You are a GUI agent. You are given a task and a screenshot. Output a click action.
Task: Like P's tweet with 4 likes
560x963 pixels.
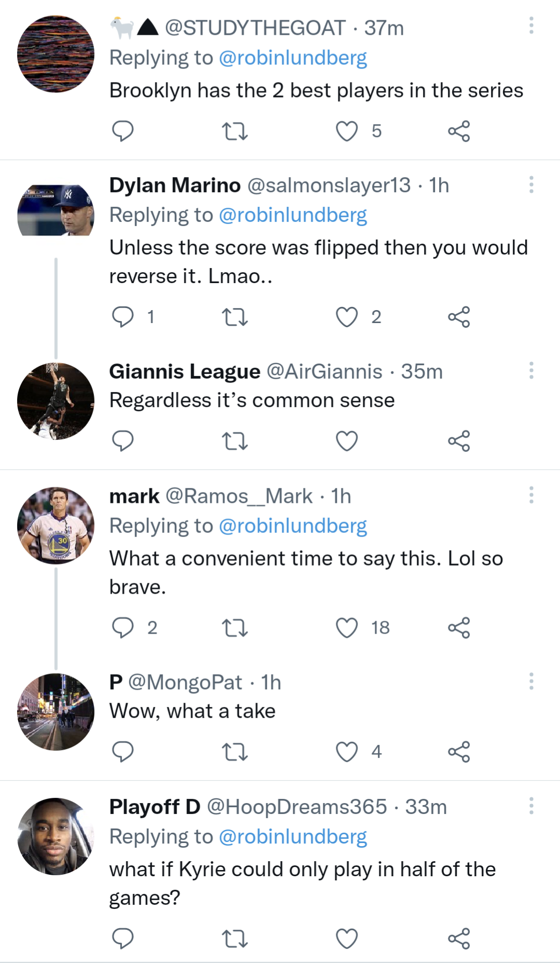pyautogui.click(x=347, y=752)
